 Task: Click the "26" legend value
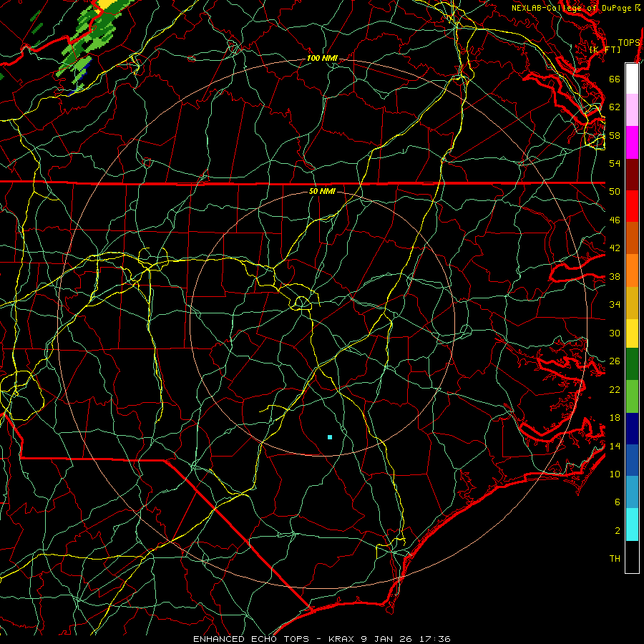pyautogui.click(x=615, y=361)
